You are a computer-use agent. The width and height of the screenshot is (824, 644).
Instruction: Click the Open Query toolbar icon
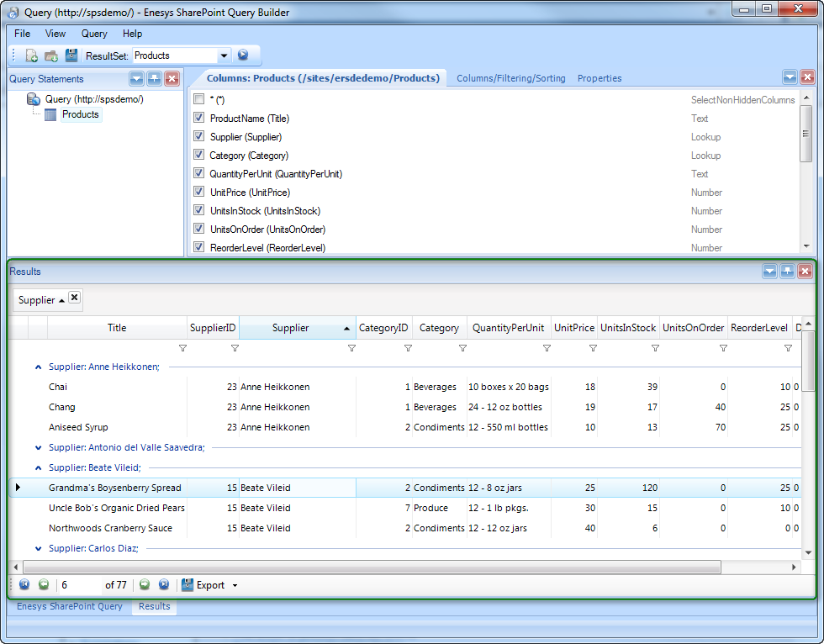click(51, 55)
